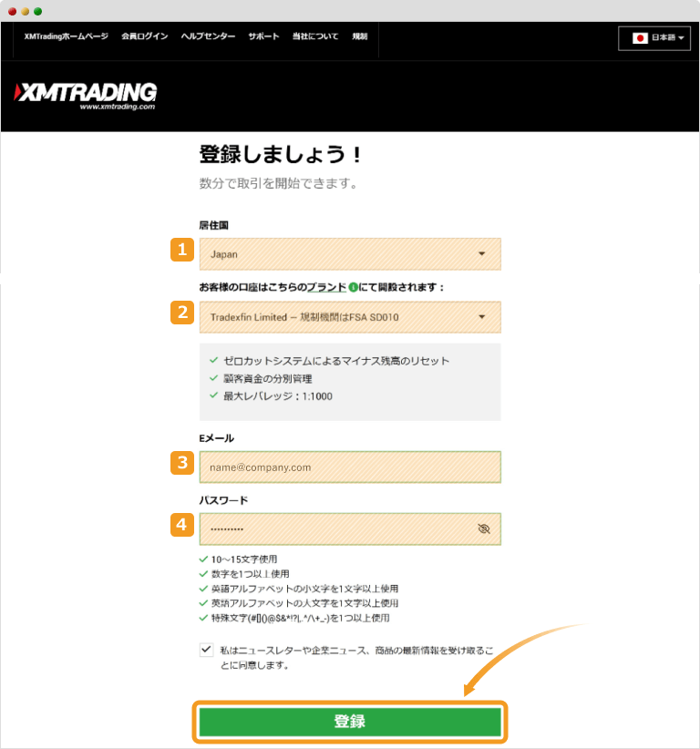Click the 登録しましょう！ heading
This screenshot has width=700, height=749.
coord(281,154)
